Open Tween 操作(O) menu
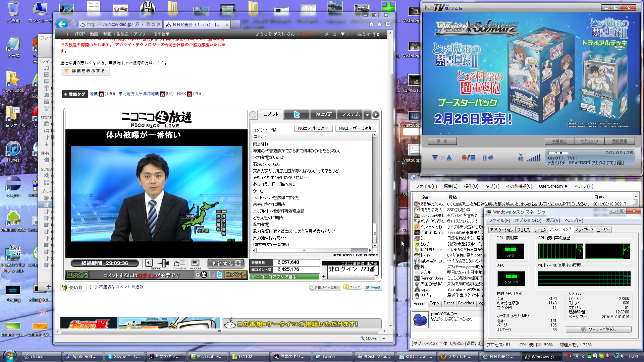This screenshot has width=644, height=362. tap(471, 186)
